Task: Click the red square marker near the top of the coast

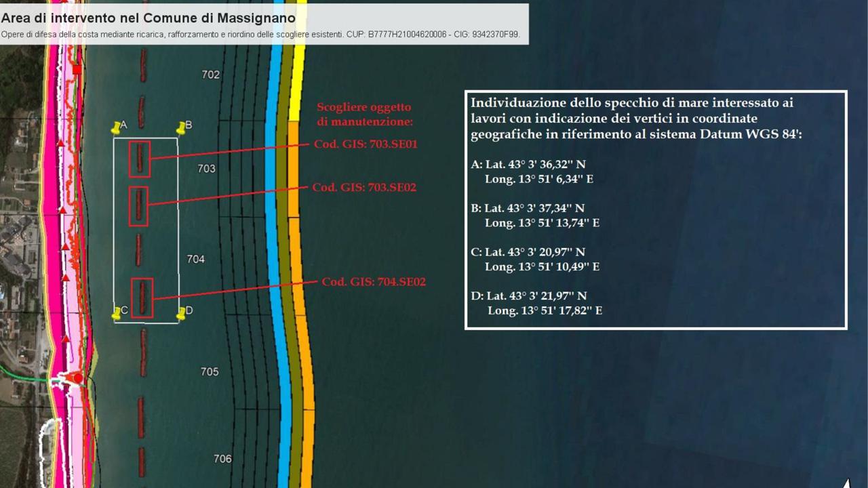Action: 77,69
